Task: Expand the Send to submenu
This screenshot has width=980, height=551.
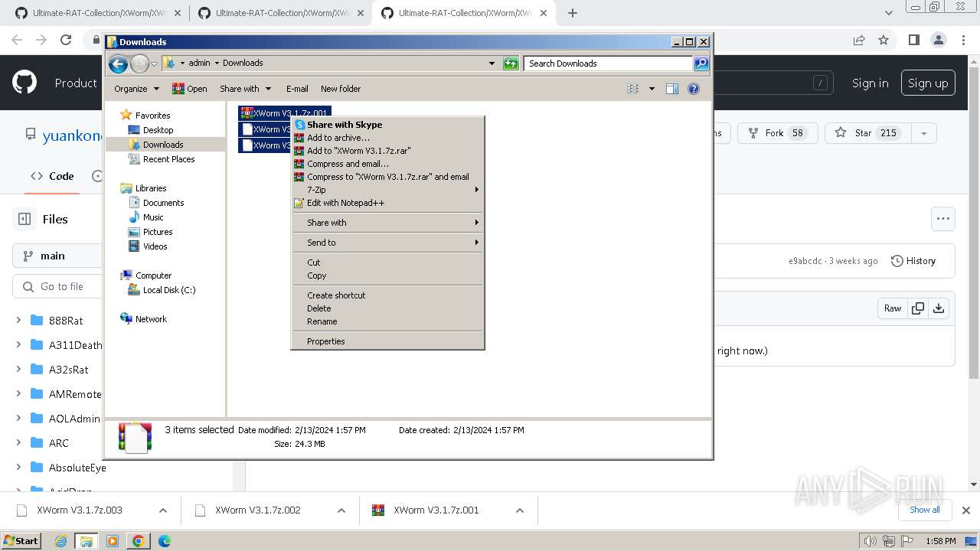Action: pyautogui.click(x=387, y=243)
